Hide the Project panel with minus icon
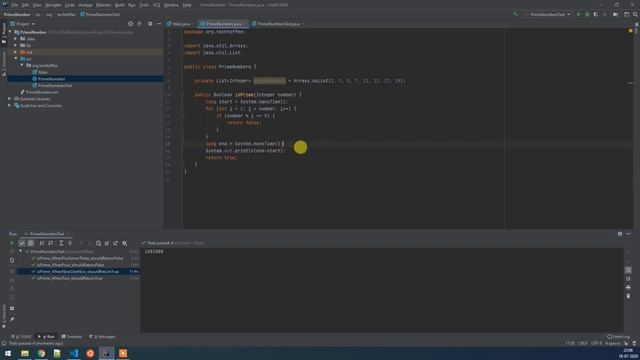The width and height of the screenshot is (640, 360). tap(159, 24)
